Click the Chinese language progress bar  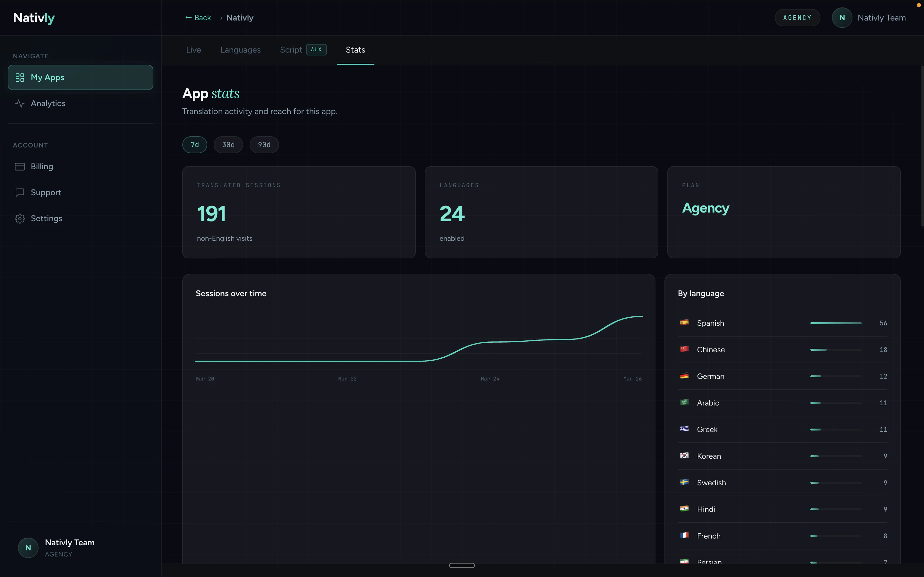pyautogui.click(x=836, y=349)
